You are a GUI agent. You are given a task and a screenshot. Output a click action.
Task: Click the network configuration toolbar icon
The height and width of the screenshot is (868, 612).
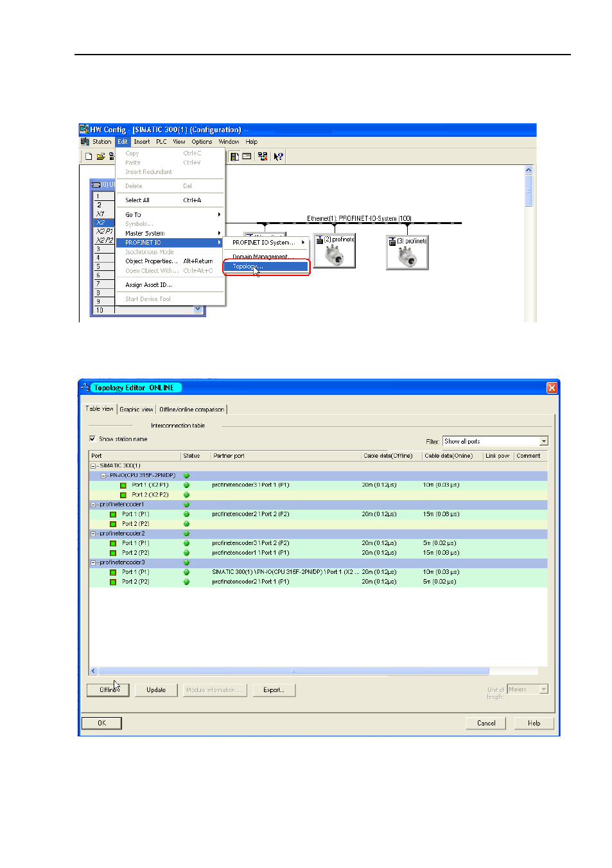(x=263, y=156)
